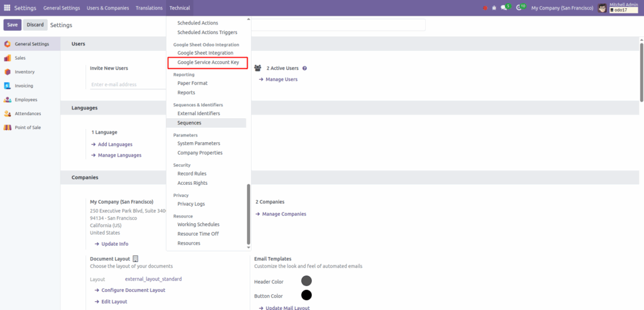Open the General Settings top menu
This screenshot has height=310, width=644.
62,8
